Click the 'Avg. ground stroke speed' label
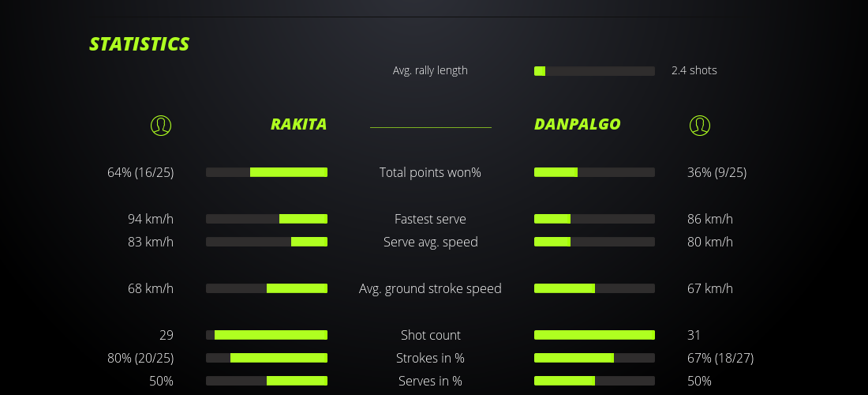The width and height of the screenshot is (868, 395). coord(430,288)
